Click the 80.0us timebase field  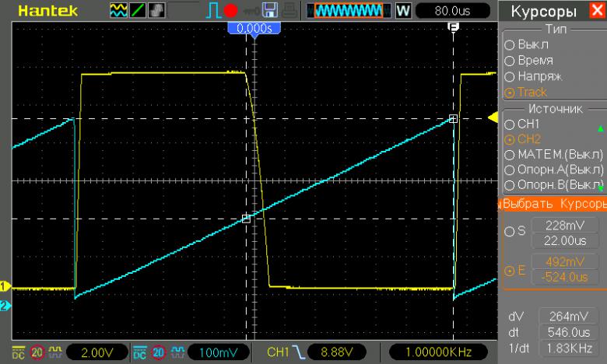[x=455, y=12]
